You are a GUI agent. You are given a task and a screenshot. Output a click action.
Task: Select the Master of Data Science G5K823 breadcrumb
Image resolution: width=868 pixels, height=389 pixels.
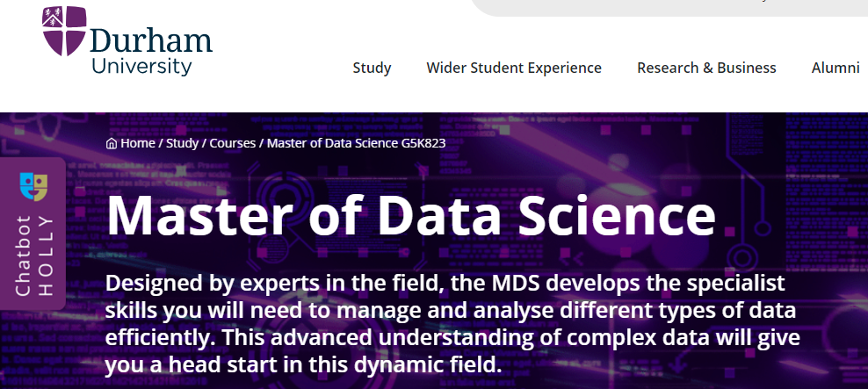click(x=357, y=143)
